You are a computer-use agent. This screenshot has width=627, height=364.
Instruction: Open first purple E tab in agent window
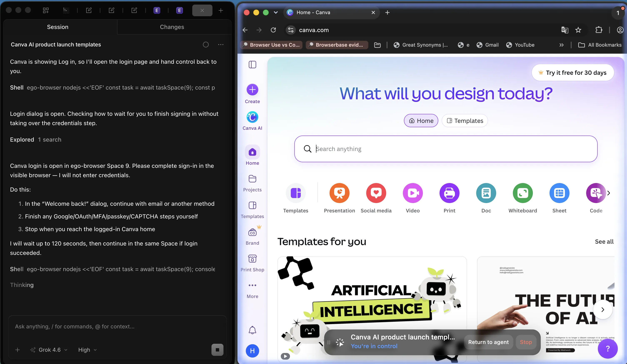coord(157,10)
